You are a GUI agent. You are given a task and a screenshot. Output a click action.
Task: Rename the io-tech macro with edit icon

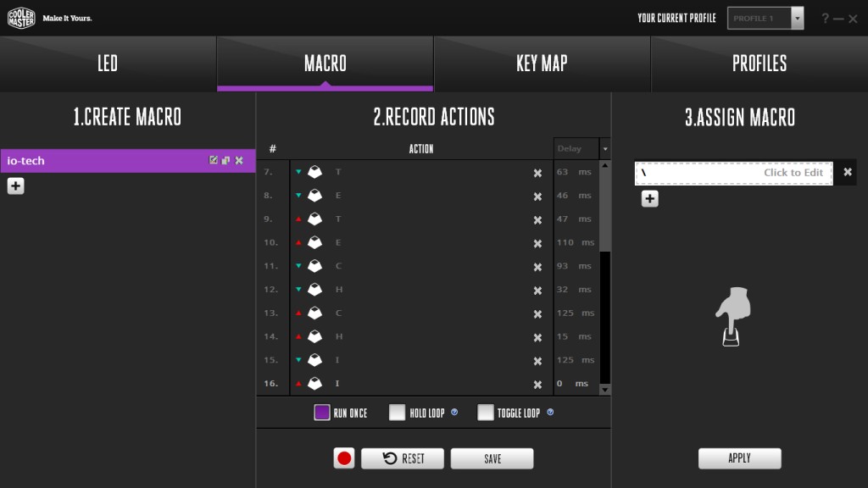[x=213, y=160]
